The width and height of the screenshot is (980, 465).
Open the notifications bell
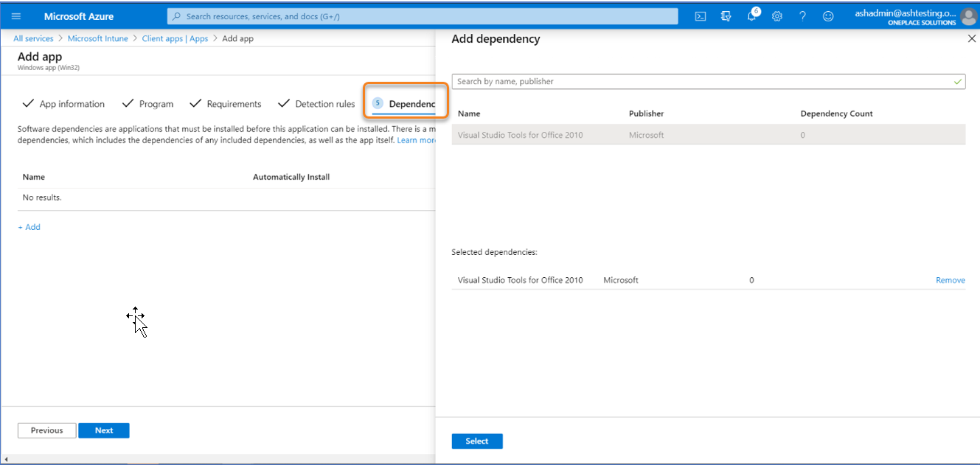(x=752, y=15)
